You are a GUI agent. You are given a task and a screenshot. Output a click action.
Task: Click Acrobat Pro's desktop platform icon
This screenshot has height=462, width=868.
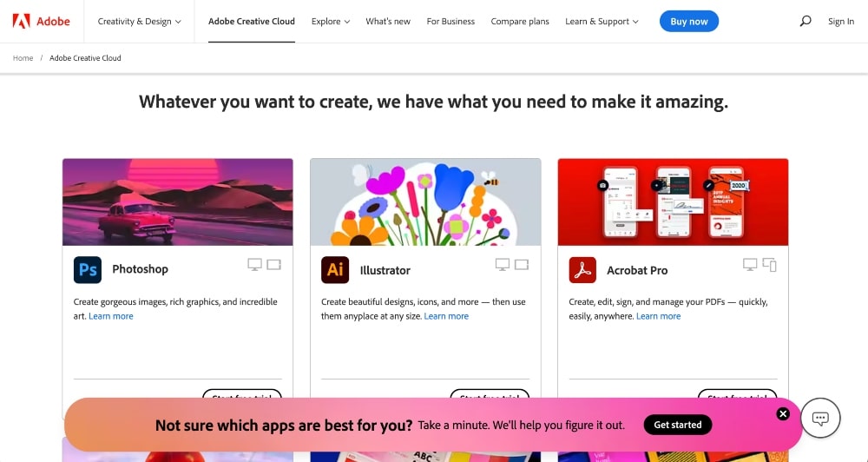(x=750, y=265)
